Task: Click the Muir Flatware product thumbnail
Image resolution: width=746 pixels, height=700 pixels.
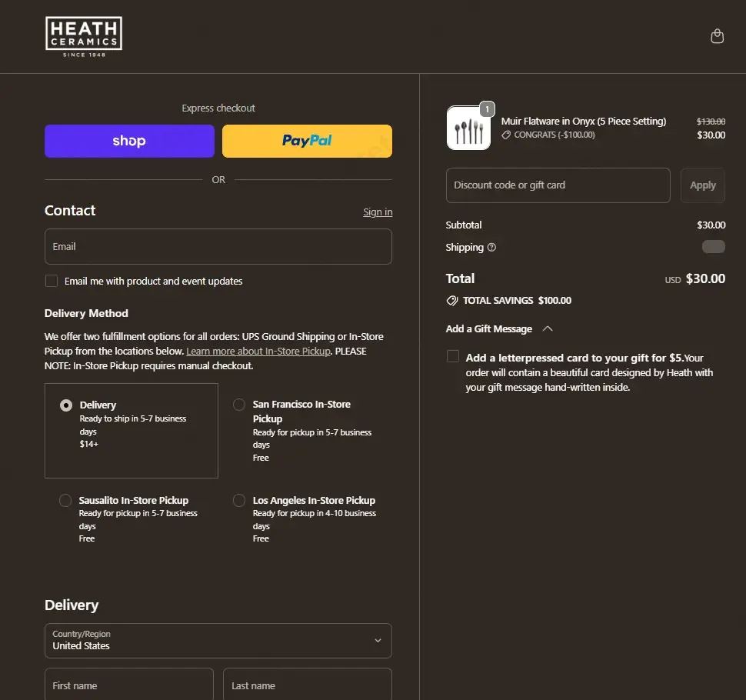Action: coord(468,128)
